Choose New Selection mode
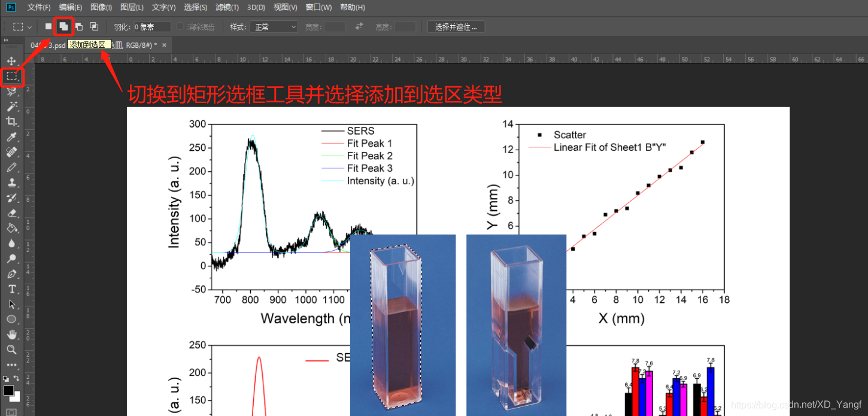Image resolution: width=868 pixels, height=416 pixels. 48,26
